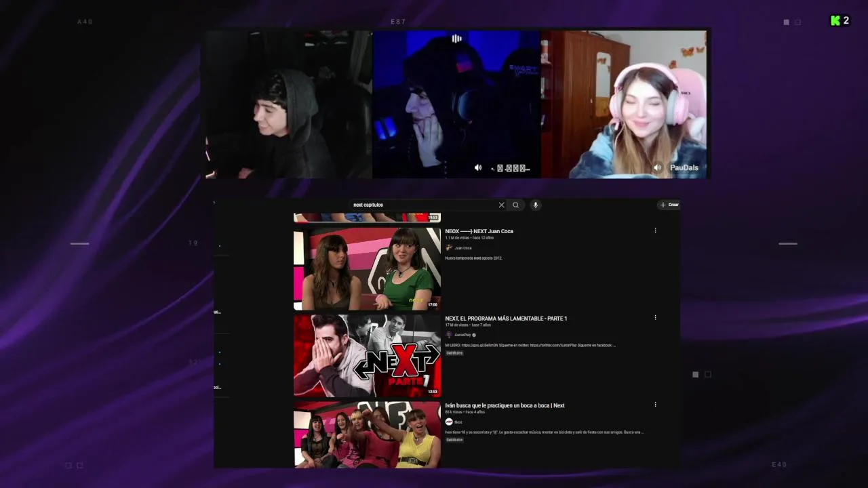Screen dimensions: 868x488
Task: Click the Kick logo in the corner
Action: pos(835,20)
